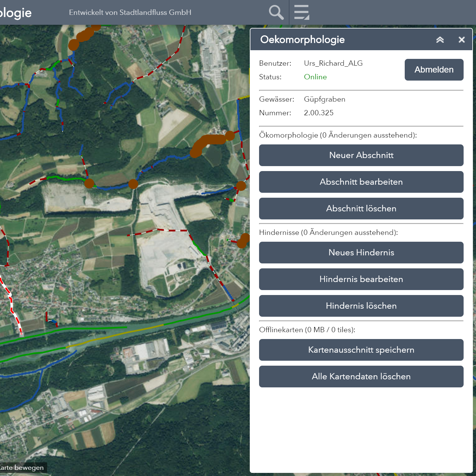Click the Entwickelt von Stadtlandfluss GmbH text
This screenshot has width=476, height=476.
[130, 12]
